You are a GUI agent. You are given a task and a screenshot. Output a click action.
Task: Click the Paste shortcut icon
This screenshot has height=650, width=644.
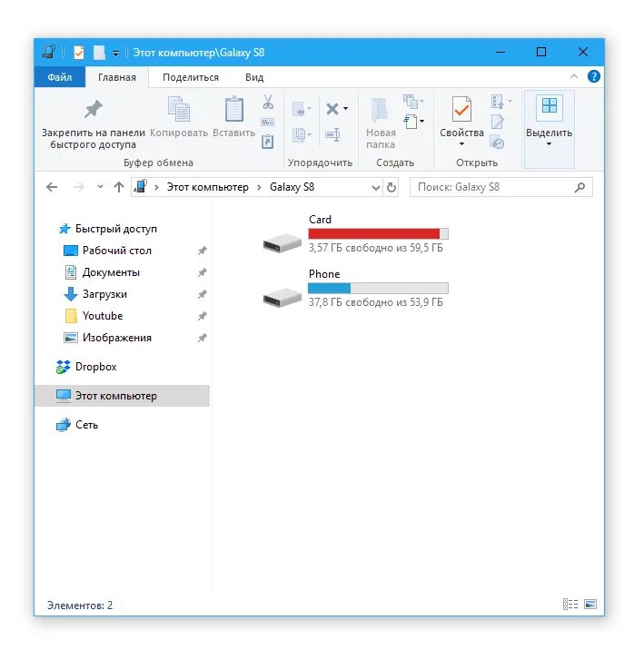pos(267,142)
